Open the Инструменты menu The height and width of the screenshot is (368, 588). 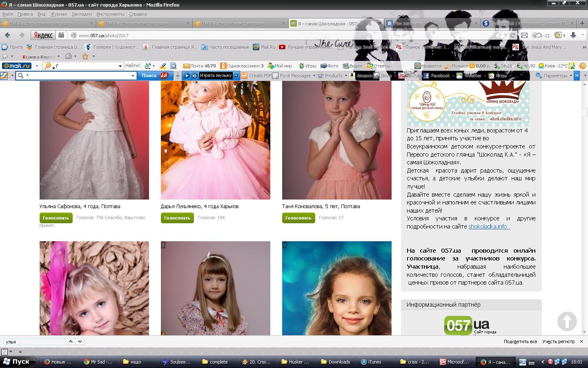coord(110,14)
